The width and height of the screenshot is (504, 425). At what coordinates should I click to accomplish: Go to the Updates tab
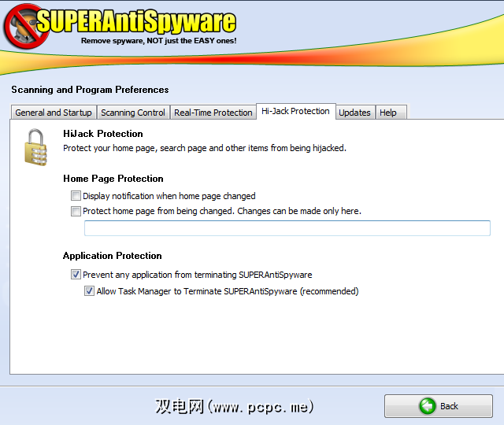355,113
